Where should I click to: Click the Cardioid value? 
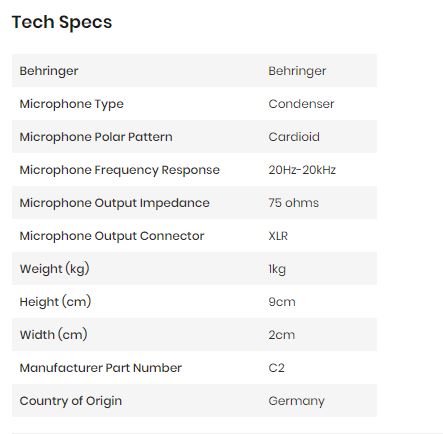[294, 137]
